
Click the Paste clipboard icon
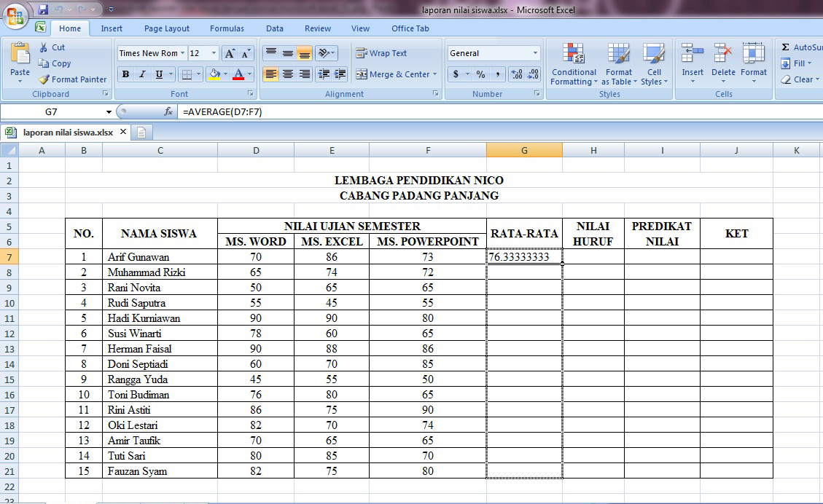click(20, 54)
